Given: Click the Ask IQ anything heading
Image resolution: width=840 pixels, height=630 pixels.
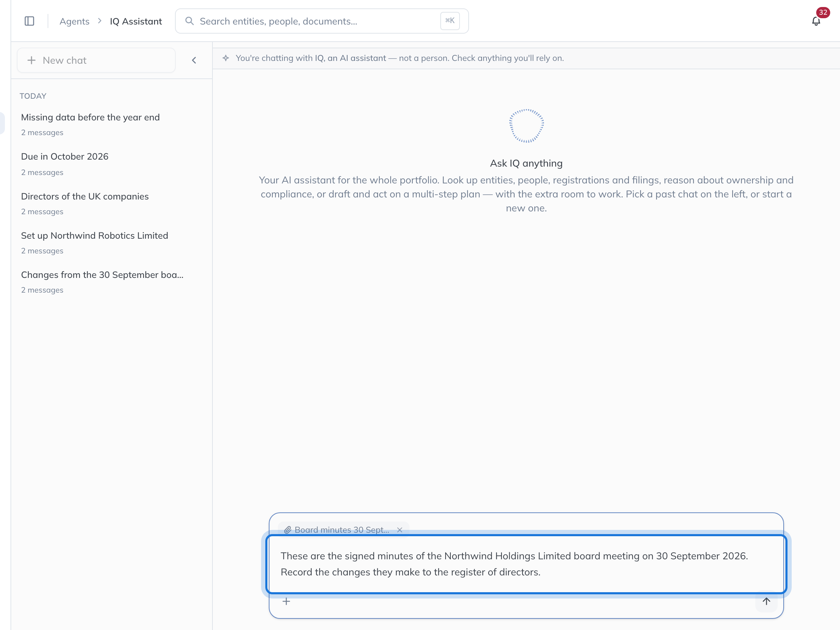Looking at the screenshot, I should [526, 163].
